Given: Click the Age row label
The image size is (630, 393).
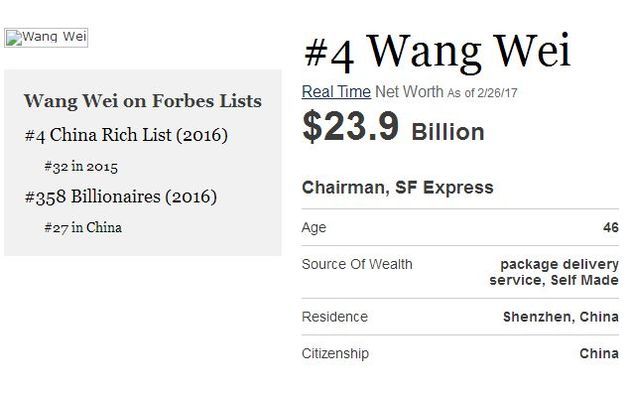Looking at the screenshot, I should click(314, 228).
